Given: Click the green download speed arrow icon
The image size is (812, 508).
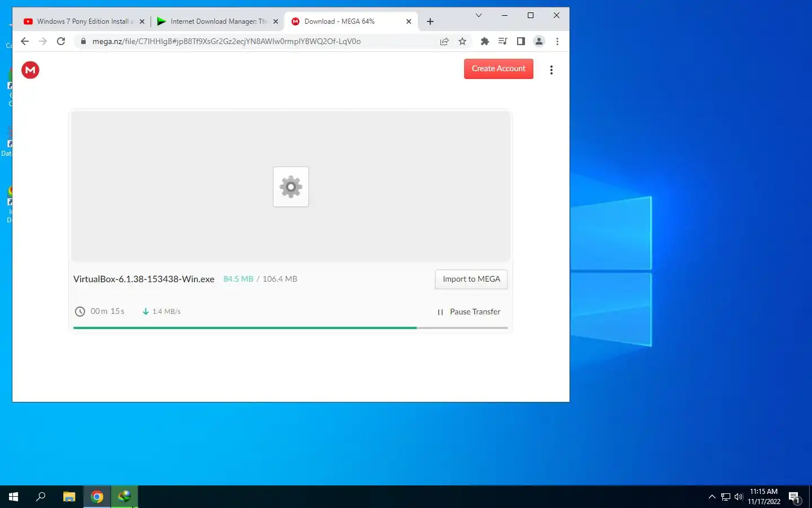Looking at the screenshot, I should click(145, 312).
